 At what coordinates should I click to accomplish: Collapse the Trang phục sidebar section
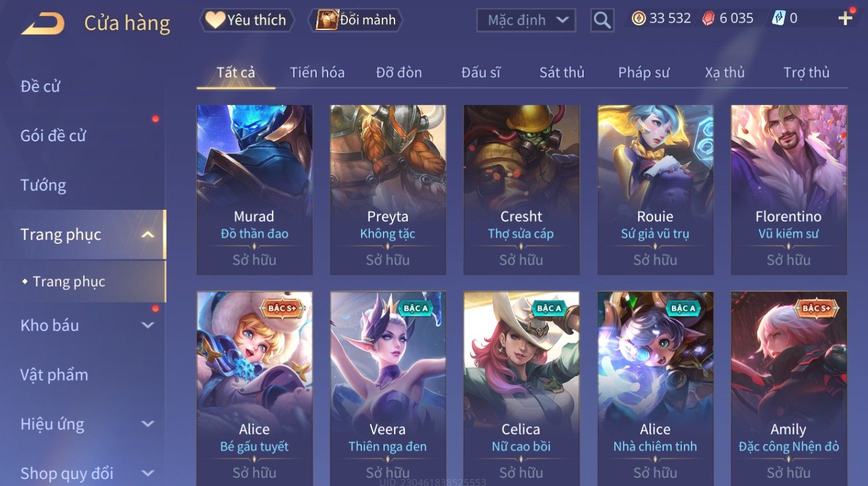tap(148, 235)
